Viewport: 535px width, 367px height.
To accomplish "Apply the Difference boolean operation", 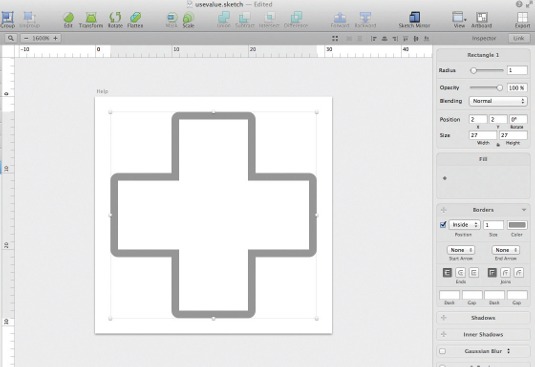I will tap(296, 18).
